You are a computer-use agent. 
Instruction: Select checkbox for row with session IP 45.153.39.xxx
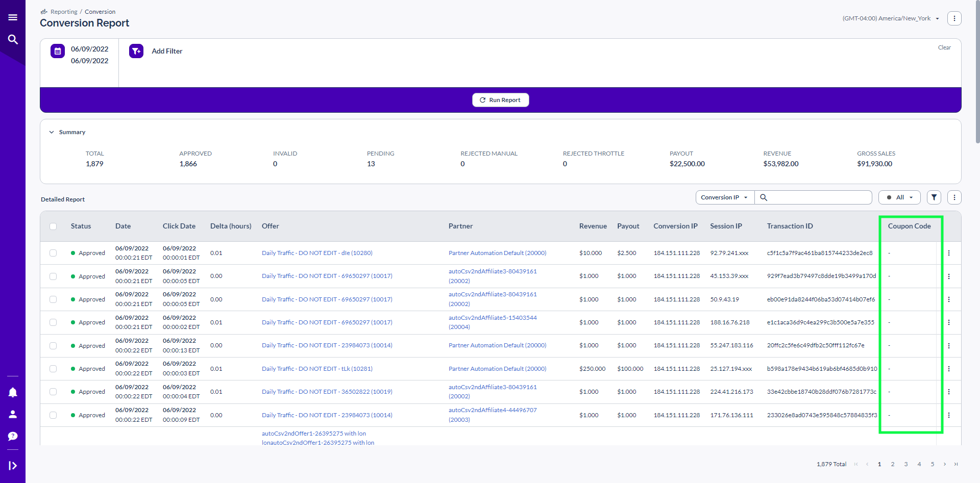(53, 276)
